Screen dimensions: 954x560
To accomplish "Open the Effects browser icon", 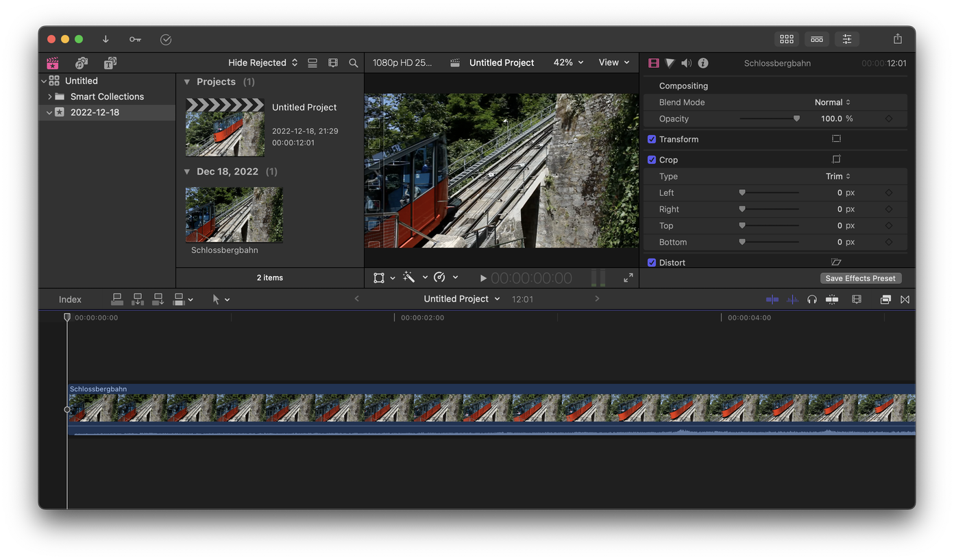I will click(885, 300).
